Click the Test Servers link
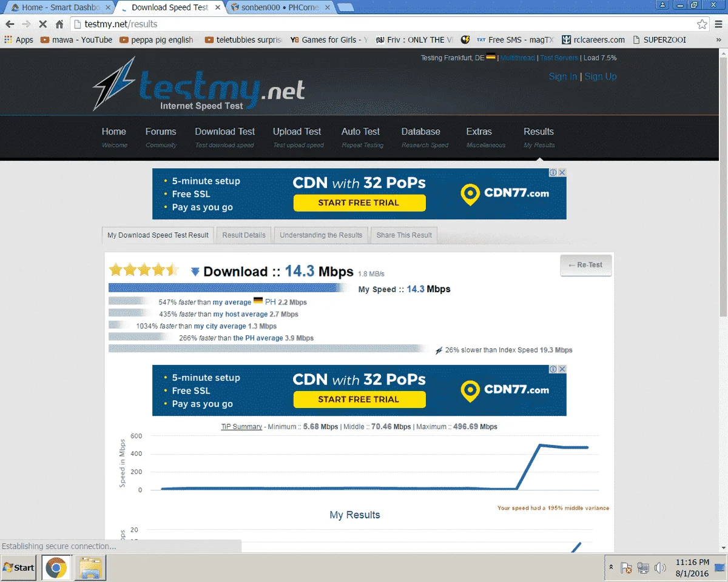Viewport: 728px width, 582px height. 559,58
